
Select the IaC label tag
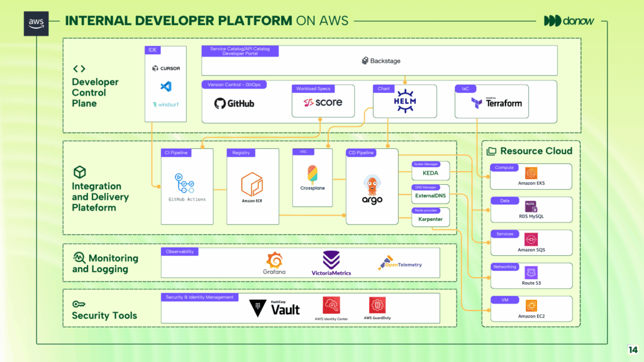point(465,89)
